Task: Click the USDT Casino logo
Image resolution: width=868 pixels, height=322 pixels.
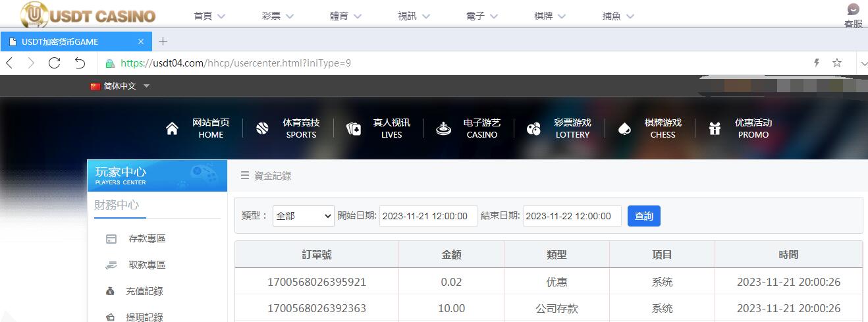Action: click(x=88, y=14)
